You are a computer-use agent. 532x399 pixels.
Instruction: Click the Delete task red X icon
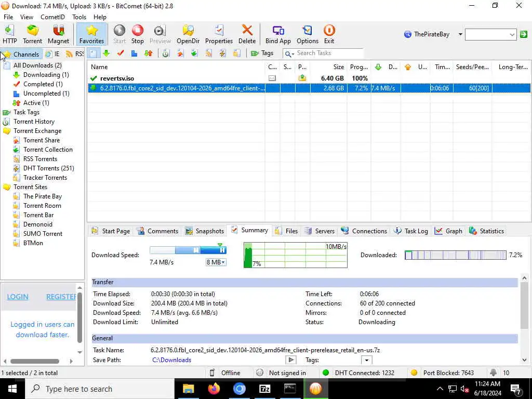[247, 34]
